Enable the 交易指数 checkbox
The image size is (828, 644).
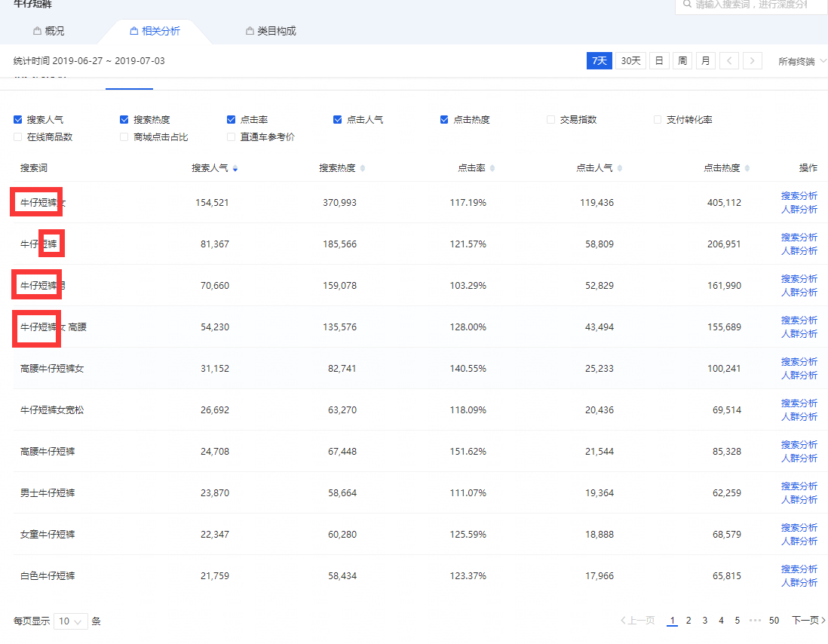click(x=551, y=120)
